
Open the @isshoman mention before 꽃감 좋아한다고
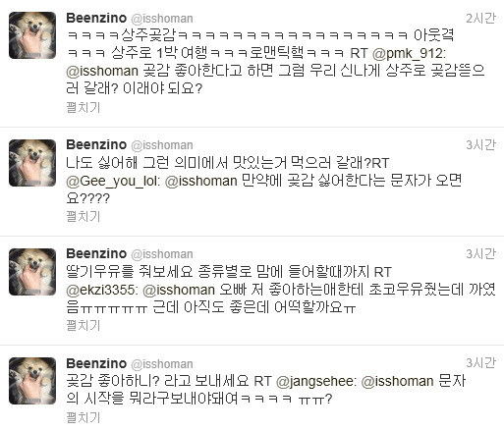pyautogui.click(x=102, y=71)
